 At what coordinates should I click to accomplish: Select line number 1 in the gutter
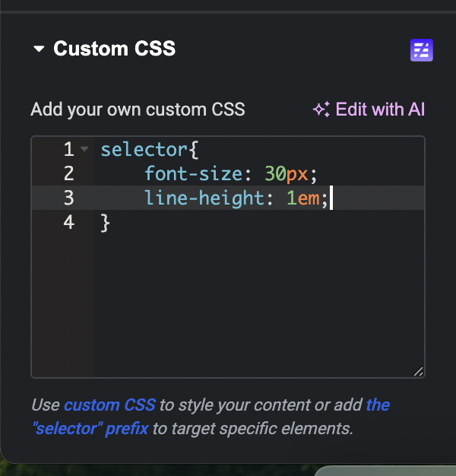69,150
